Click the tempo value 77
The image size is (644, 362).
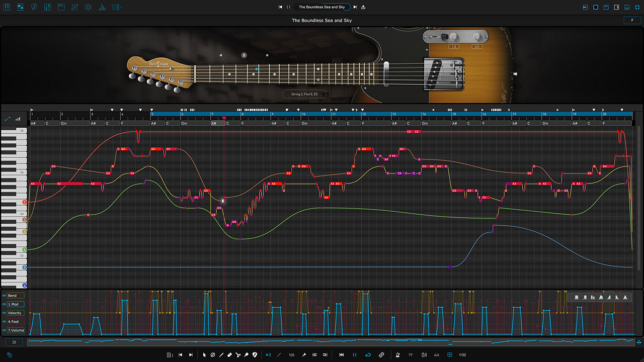point(411,355)
